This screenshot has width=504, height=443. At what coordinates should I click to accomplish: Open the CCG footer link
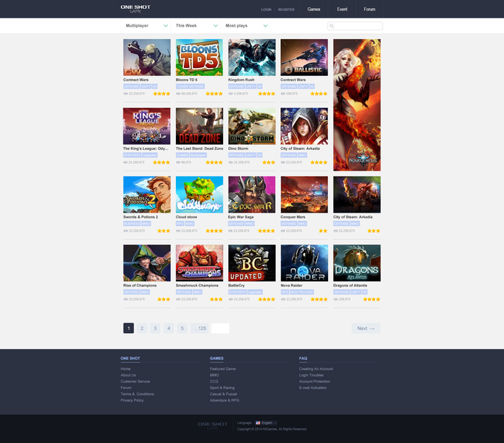[214, 381]
